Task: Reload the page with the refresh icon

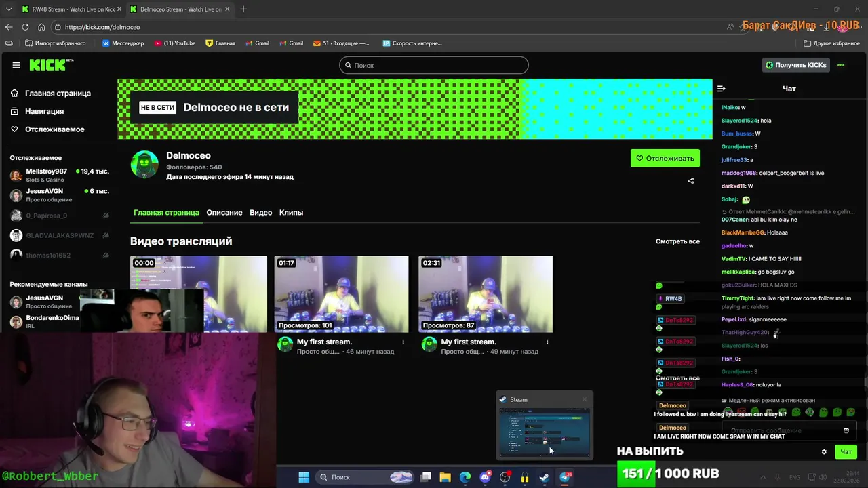Action: point(25,27)
